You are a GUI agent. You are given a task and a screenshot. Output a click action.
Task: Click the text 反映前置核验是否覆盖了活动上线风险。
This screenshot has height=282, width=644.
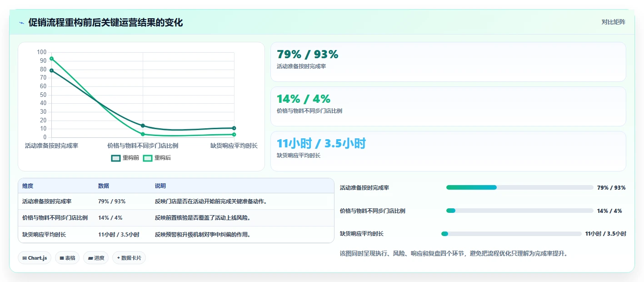tap(203, 218)
